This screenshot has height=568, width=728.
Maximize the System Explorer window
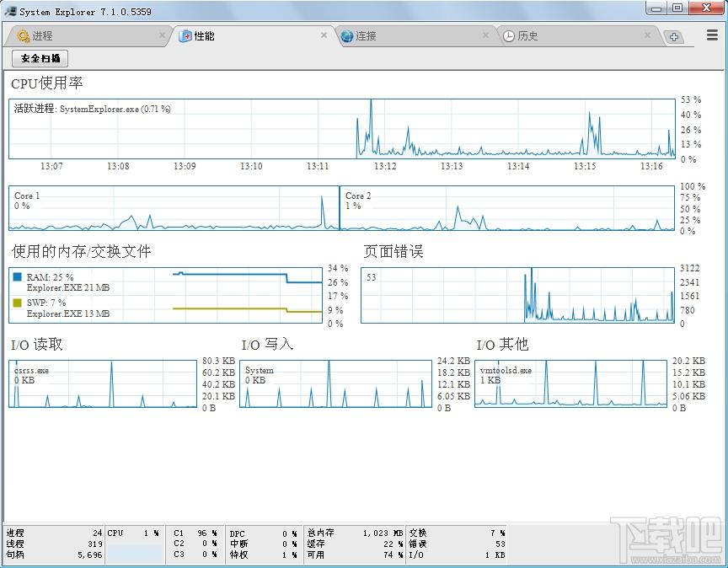pos(677,8)
